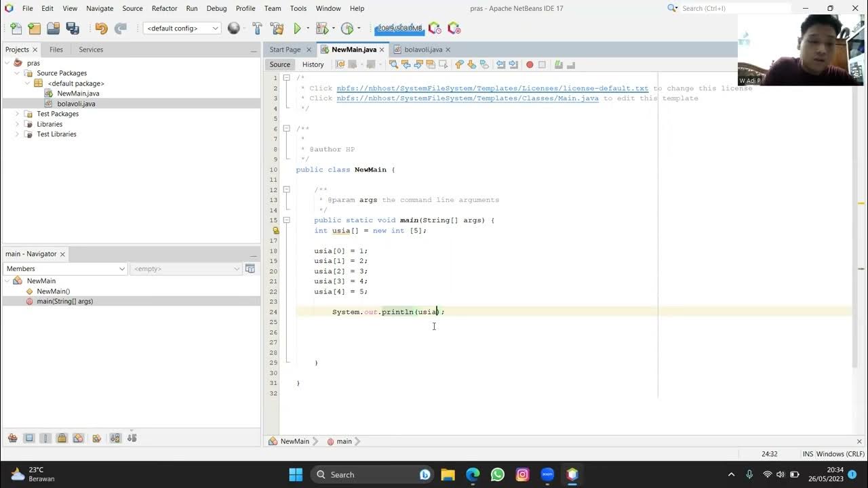Open Run Project dropdown arrow
868x488 pixels.
[307, 28]
